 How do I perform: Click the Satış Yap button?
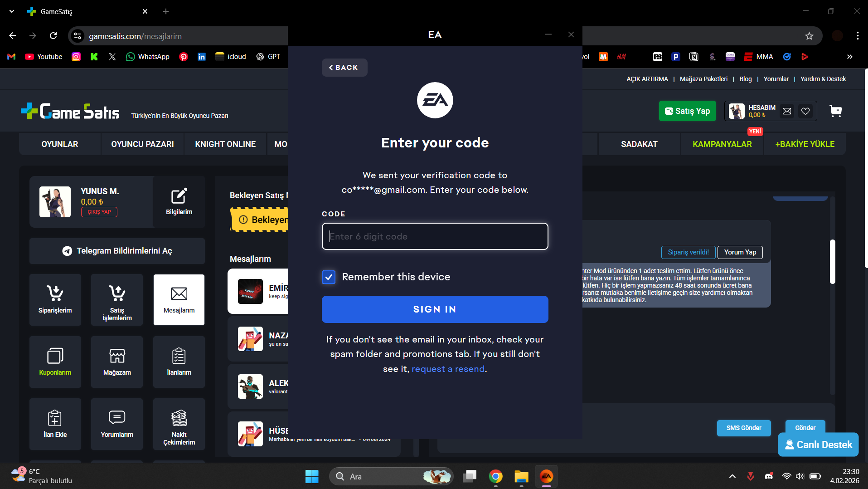[x=687, y=111]
